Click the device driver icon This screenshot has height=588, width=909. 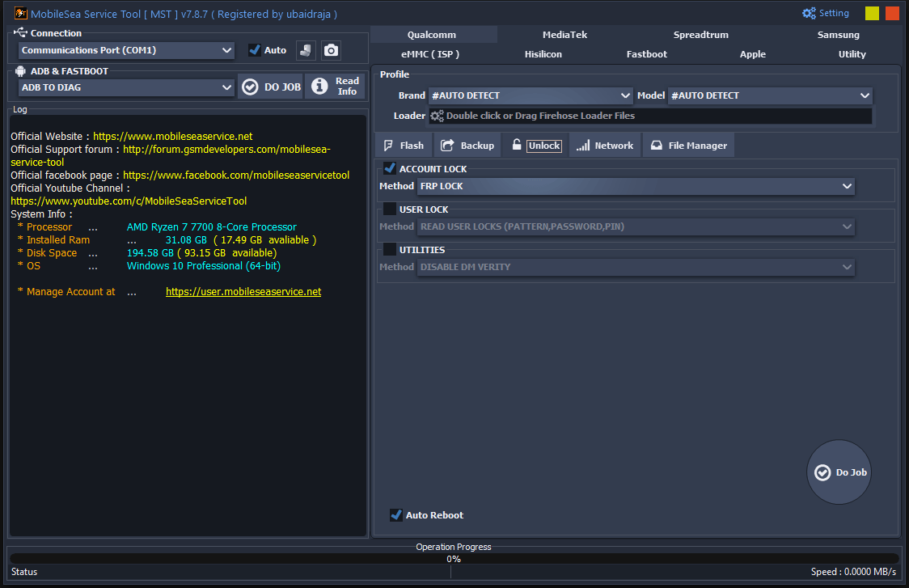coord(307,50)
